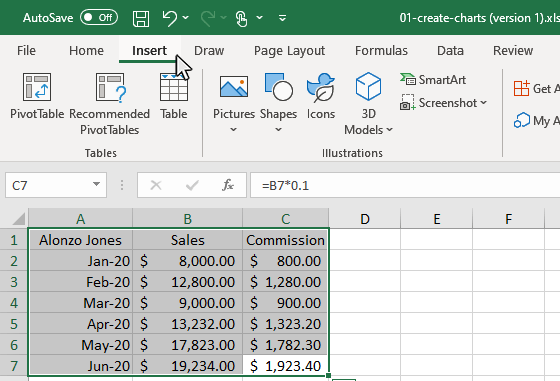Select the Feb-20 cell
This screenshot has width=560, height=381.
pyautogui.click(x=80, y=282)
